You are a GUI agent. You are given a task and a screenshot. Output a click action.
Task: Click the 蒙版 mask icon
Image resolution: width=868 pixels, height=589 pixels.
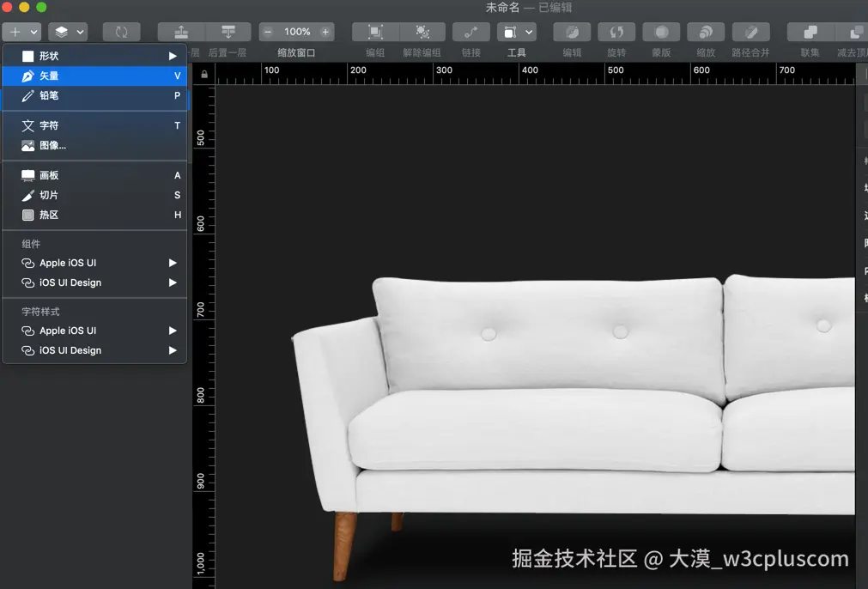[661, 32]
